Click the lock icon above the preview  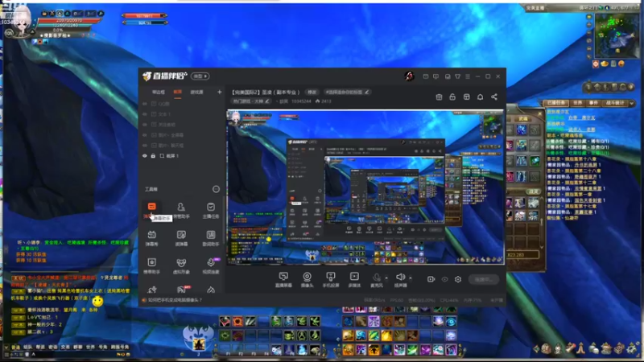click(452, 97)
